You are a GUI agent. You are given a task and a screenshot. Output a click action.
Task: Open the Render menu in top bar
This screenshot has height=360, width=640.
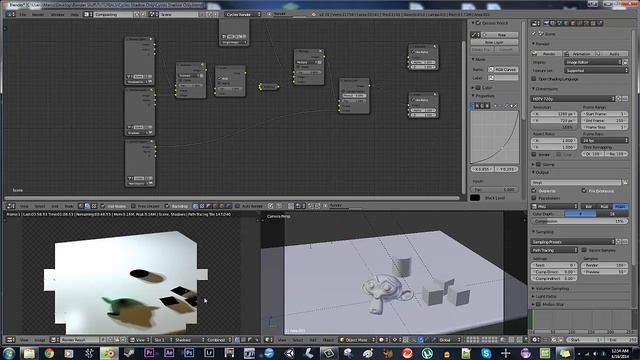(x=38, y=14)
